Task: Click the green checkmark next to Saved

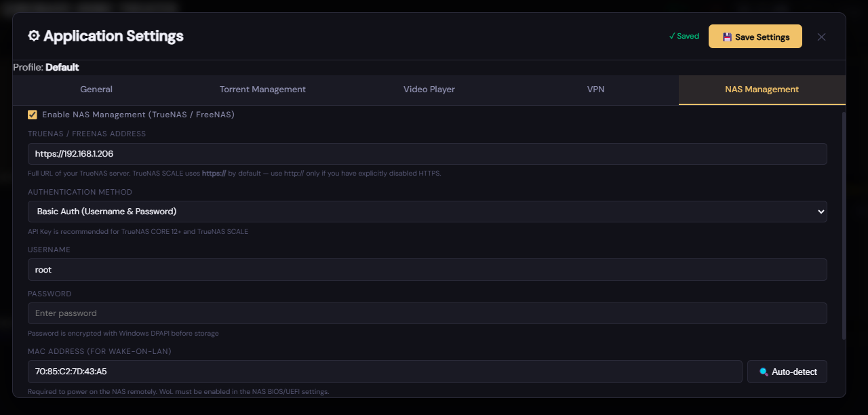Action: (671, 36)
